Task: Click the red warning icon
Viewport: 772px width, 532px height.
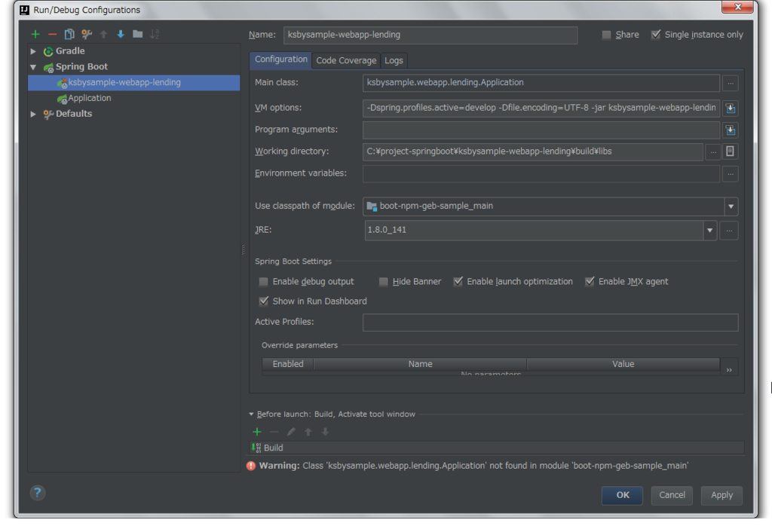Action: (x=251, y=466)
